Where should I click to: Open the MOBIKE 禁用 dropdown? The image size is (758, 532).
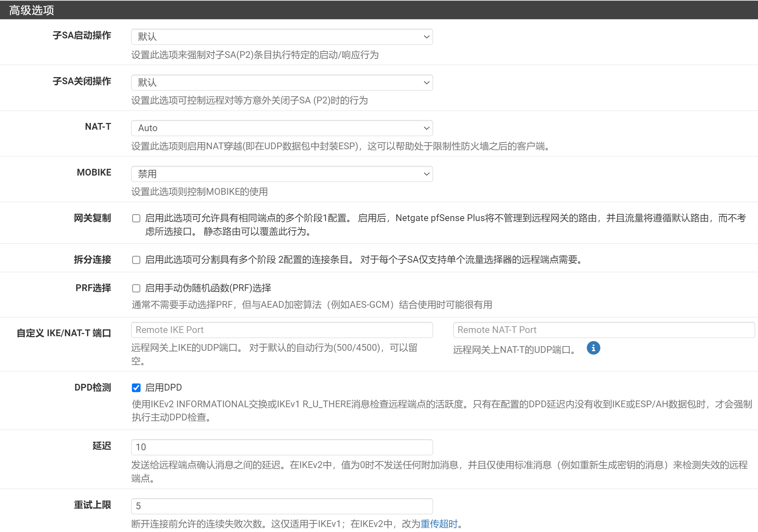pos(282,174)
